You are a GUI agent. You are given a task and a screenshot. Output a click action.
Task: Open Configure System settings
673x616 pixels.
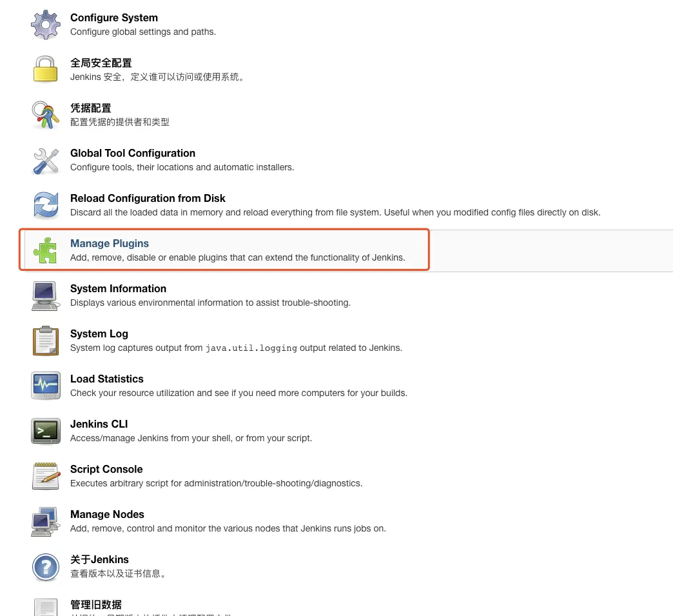click(x=113, y=17)
